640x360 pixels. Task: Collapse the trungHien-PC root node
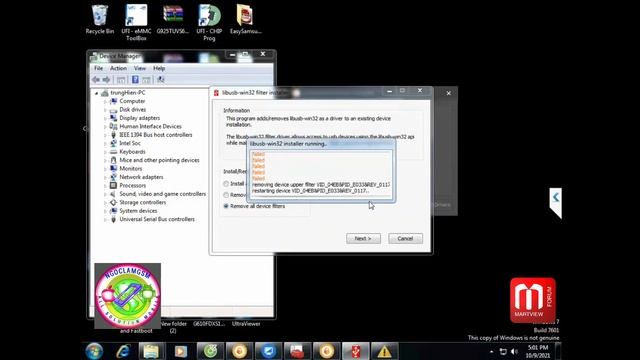click(97, 93)
